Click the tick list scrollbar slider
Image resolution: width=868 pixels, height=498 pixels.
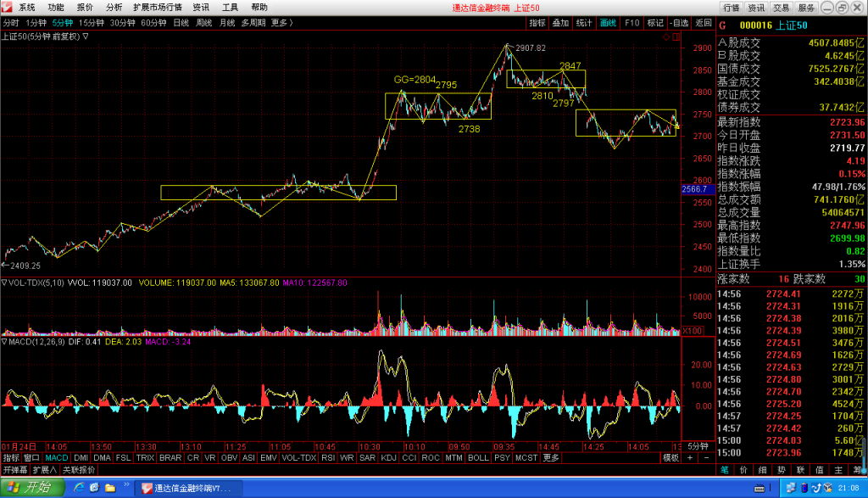point(864,454)
